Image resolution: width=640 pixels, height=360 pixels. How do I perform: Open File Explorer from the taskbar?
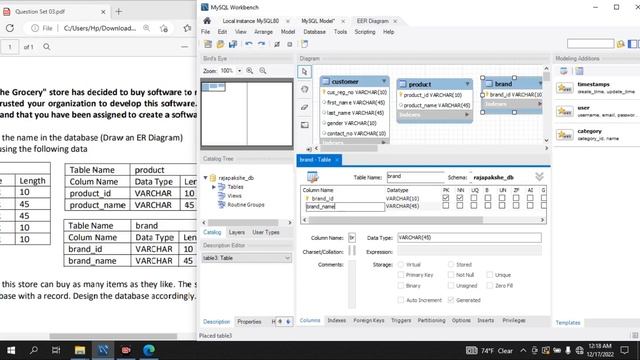coord(80,350)
